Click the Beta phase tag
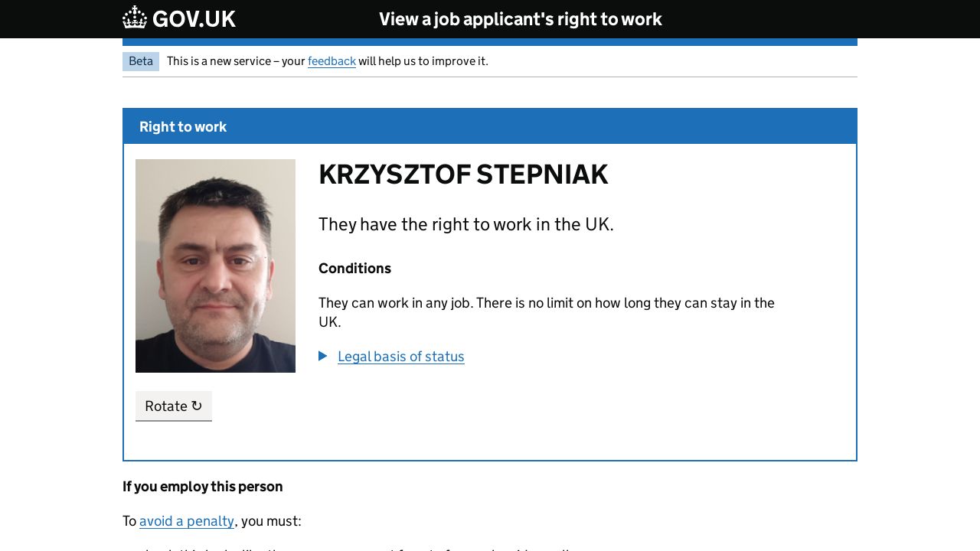This screenshot has height=551, width=980. click(x=141, y=61)
